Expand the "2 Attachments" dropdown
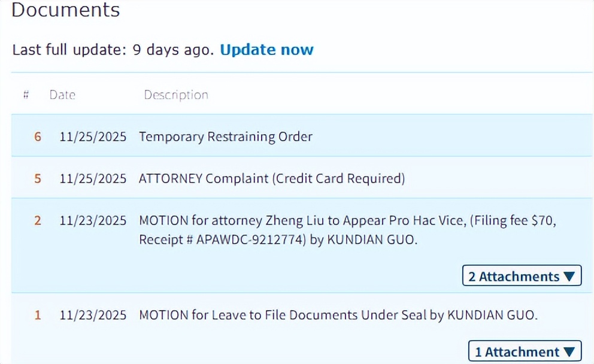 point(522,276)
